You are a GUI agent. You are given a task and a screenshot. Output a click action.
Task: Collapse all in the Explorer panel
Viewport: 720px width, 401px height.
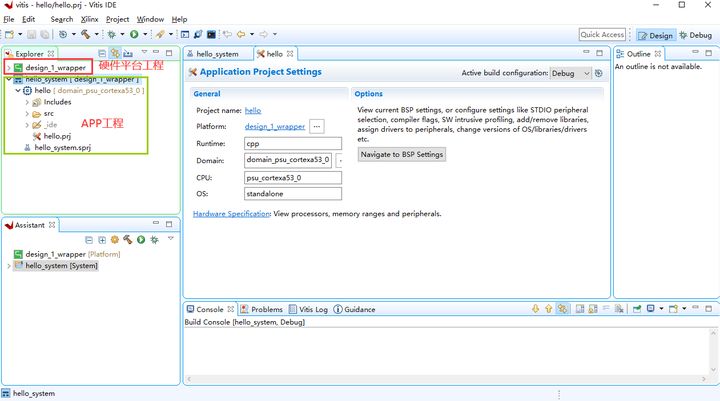(x=102, y=53)
